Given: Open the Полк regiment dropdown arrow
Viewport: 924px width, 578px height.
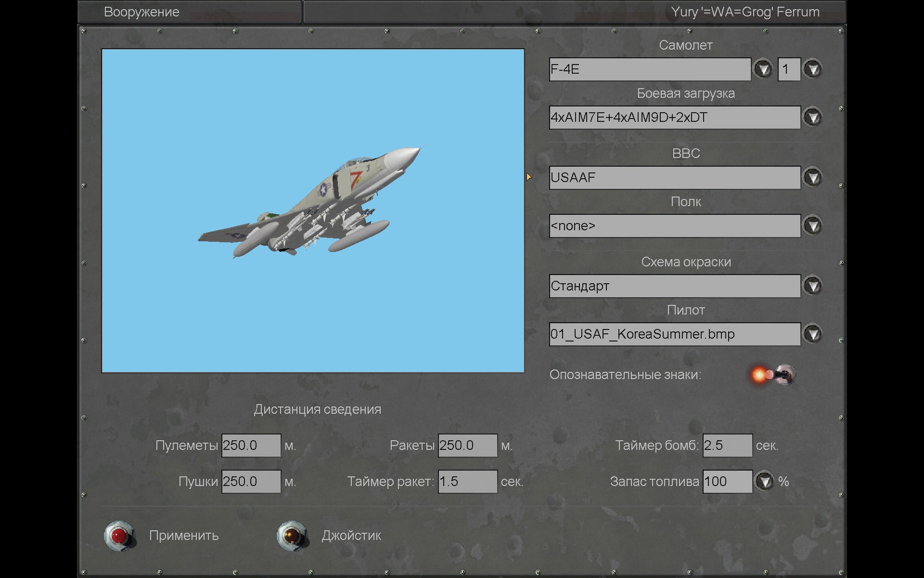Looking at the screenshot, I should point(813,226).
